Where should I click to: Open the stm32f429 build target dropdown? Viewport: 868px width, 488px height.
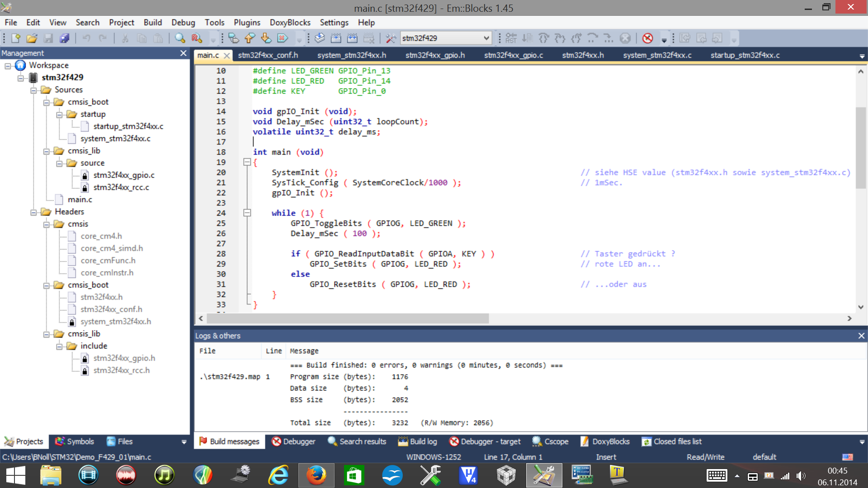point(486,38)
